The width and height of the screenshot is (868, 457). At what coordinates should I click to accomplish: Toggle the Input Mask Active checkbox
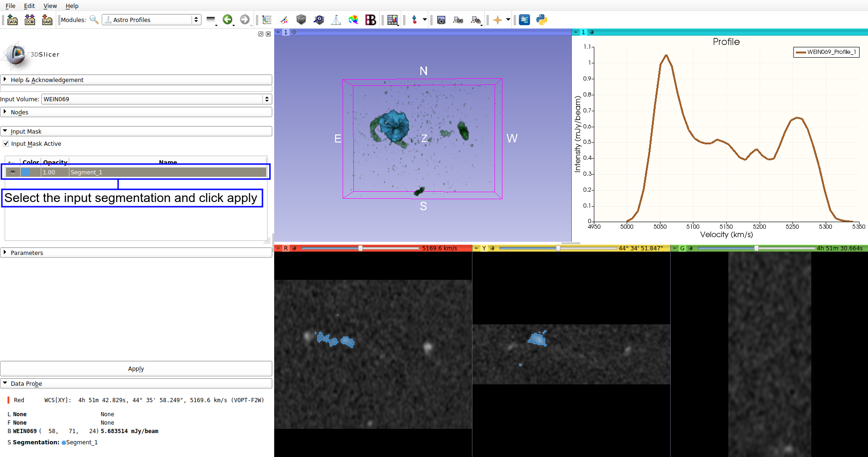click(x=6, y=144)
